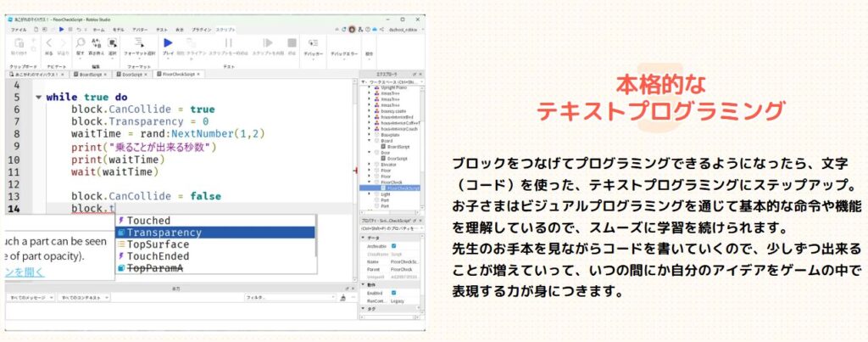Click the Forward navigation arrow

[63, 42]
